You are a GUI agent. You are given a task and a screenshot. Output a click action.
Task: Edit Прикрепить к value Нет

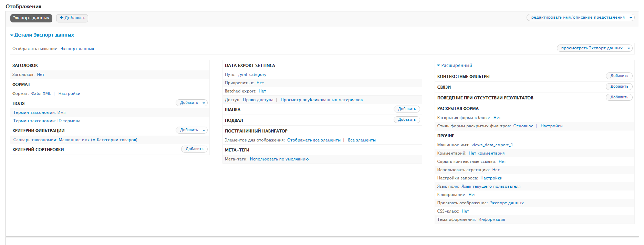pos(260,83)
